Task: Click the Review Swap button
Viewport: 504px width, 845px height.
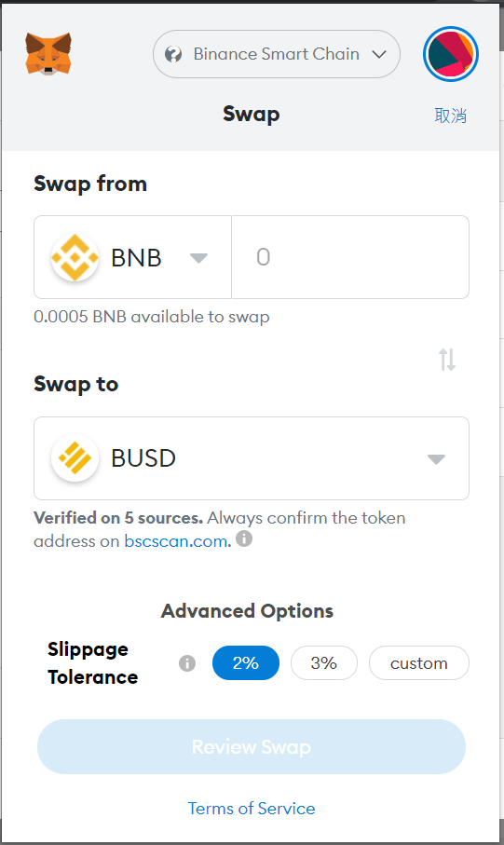Action: pos(252,747)
